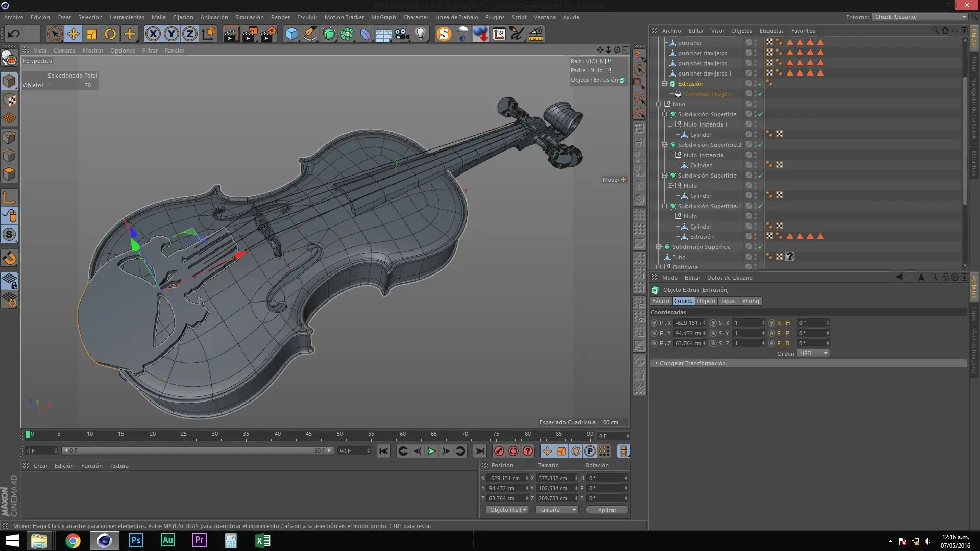
Task: Click the Enable Axis L-shaped icon
Action: click(x=9, y=197)
